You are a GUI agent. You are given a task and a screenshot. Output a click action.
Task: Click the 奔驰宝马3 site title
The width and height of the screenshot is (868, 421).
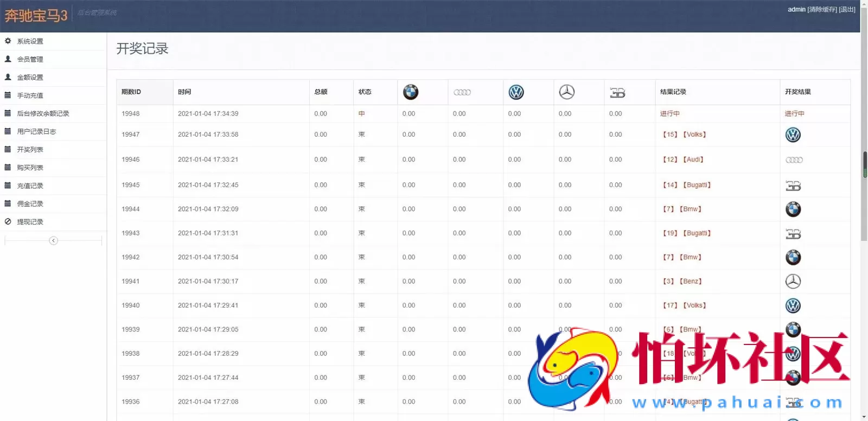point(36,16)
